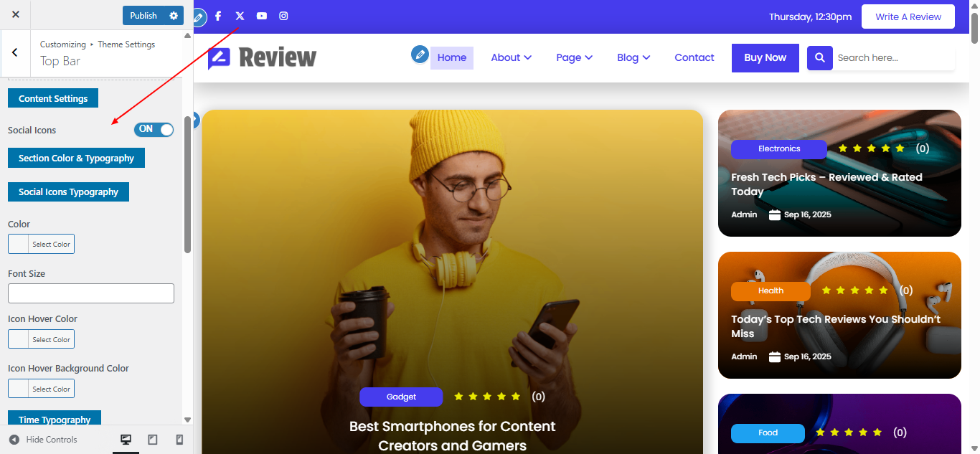Expand the About menu dropdown

(511, 57)
